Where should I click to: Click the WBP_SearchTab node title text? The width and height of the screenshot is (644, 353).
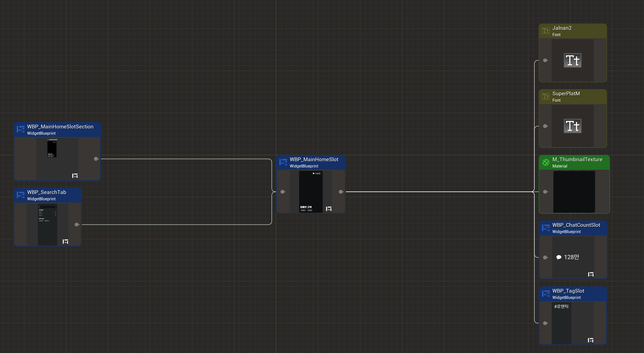47,192
